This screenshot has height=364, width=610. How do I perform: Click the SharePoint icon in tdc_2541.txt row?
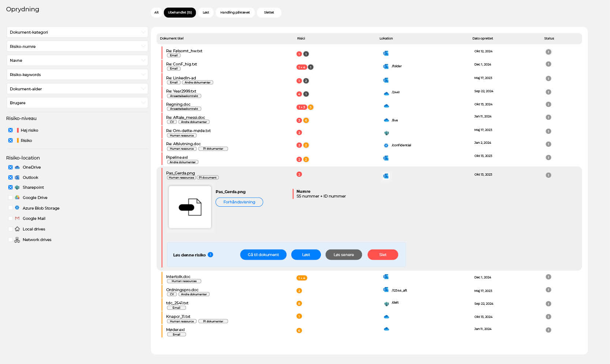pos(386,304)
